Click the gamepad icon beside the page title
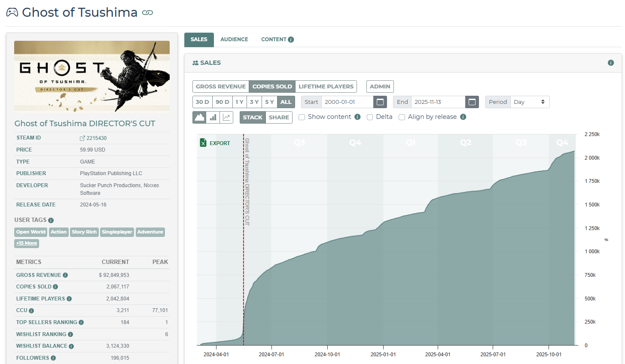This screenshot has height=364, width=625. 12,12
